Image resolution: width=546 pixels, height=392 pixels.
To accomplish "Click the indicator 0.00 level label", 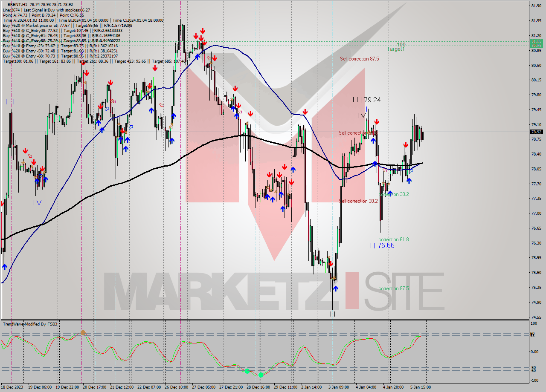I will pyautogui.click(x=535, y=352).
